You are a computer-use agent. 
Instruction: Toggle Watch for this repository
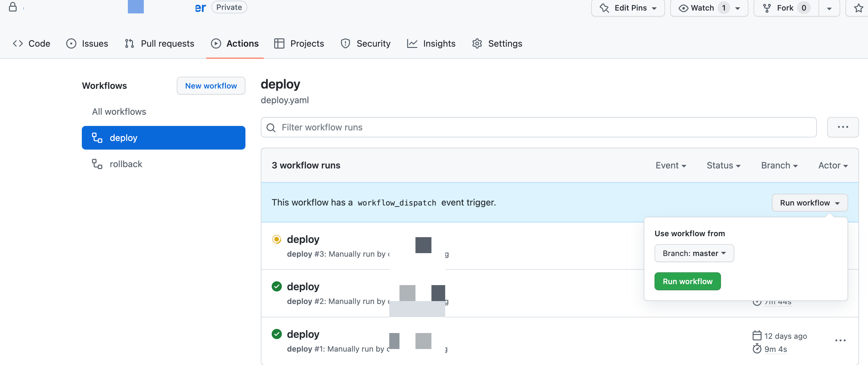coord(702,8)
